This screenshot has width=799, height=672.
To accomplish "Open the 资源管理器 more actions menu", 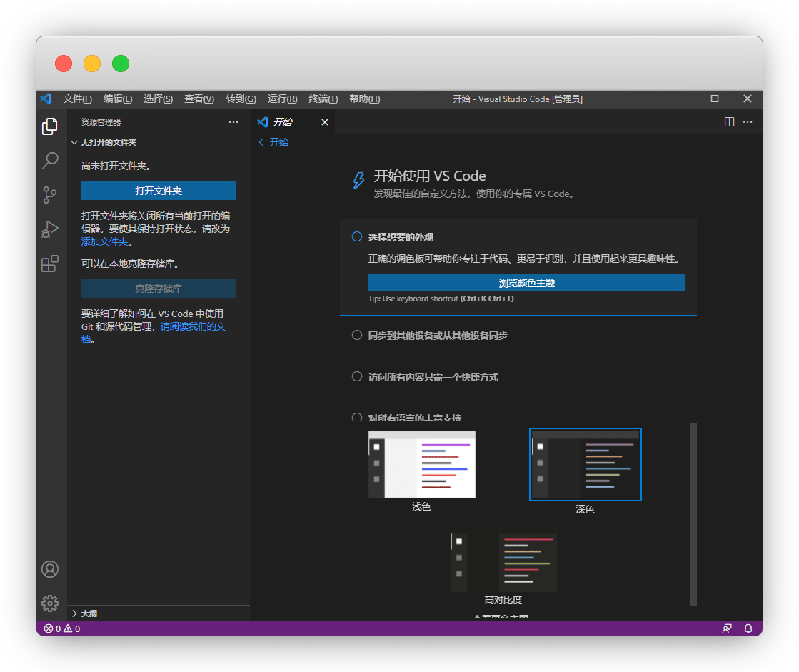I will (233, 122).
